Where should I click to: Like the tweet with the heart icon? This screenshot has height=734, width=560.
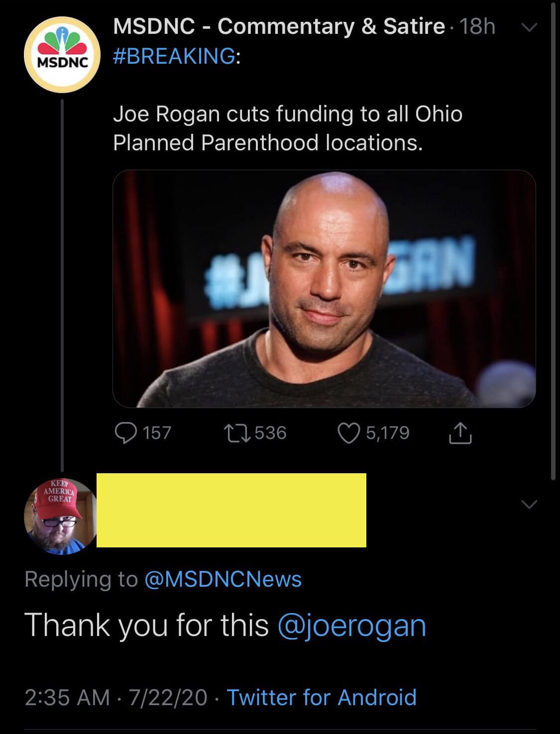348,433
